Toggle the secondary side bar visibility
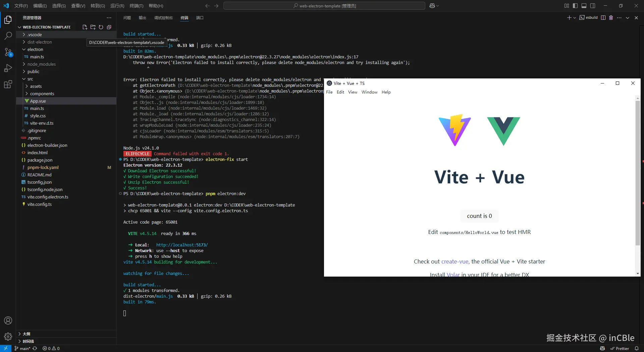Screen dimensions: 644x352 [x=593, y=6]
